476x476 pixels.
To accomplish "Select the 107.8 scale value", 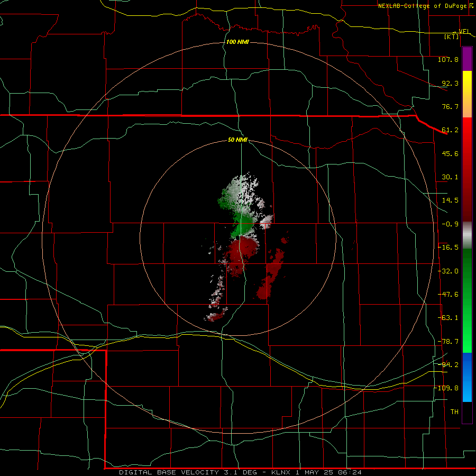I will (x=448, y=59).
